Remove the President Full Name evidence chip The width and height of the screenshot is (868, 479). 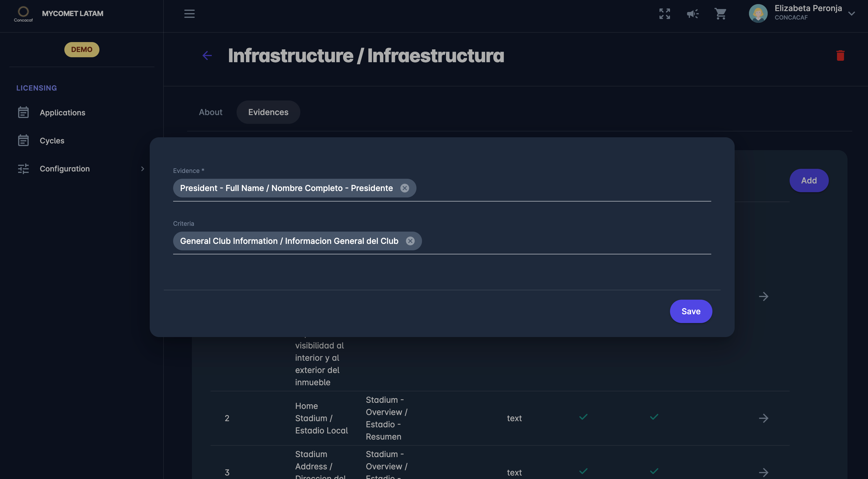click(404, 188)
